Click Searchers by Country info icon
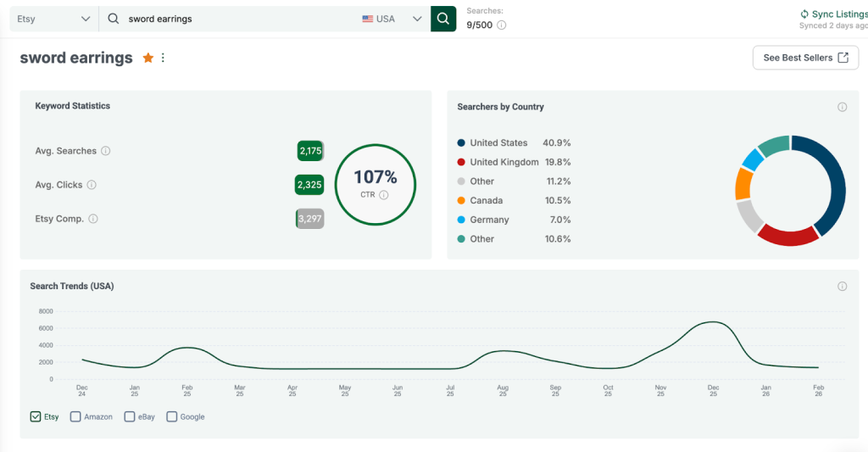Screen dimensions: 868x452 tap(842, 107)
